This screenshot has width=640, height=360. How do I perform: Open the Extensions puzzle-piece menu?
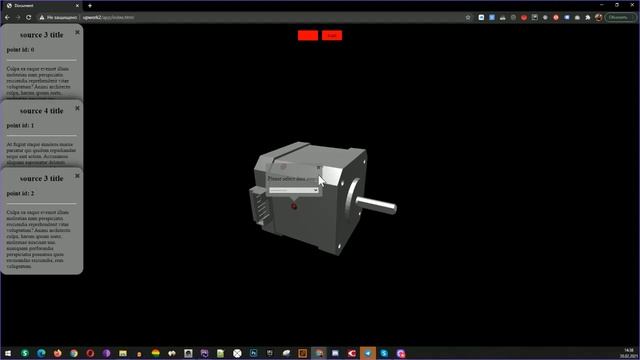[x=588, y=18]
